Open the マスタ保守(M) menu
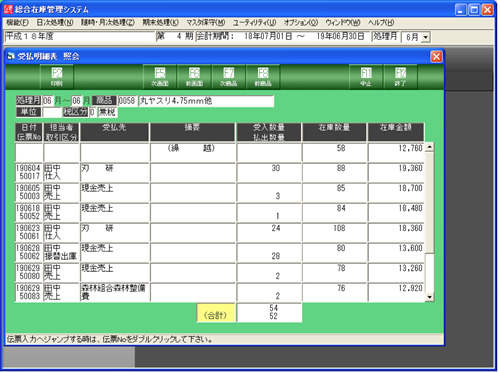The width and height of the screenshot is (500, 372). click(x=206, y=23)
